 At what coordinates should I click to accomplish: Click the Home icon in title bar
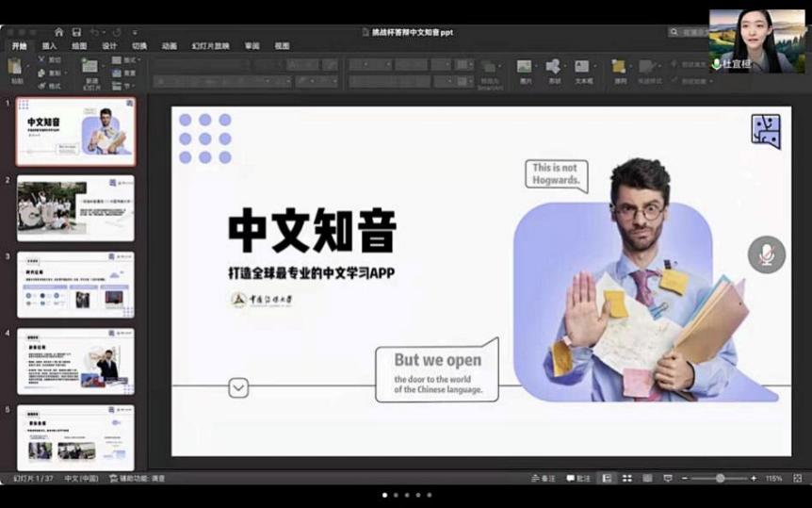[58, 32]
